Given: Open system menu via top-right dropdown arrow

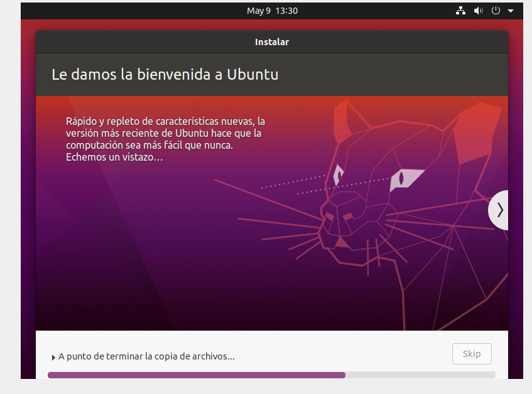Looking at the screenshot, I should pos(511,11).
